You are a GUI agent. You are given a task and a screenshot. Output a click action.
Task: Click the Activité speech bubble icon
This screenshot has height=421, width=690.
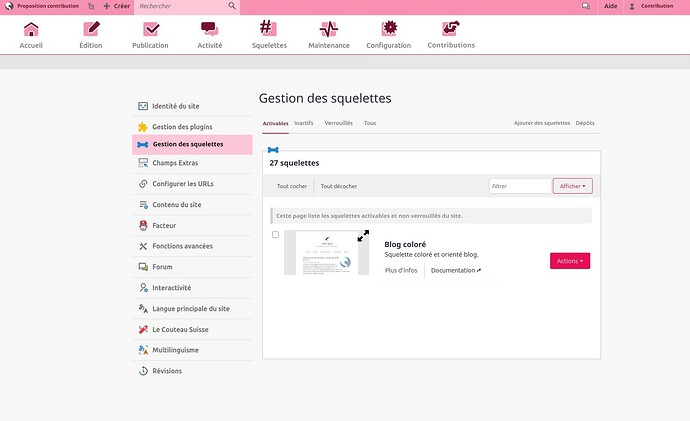pos(209,29)
